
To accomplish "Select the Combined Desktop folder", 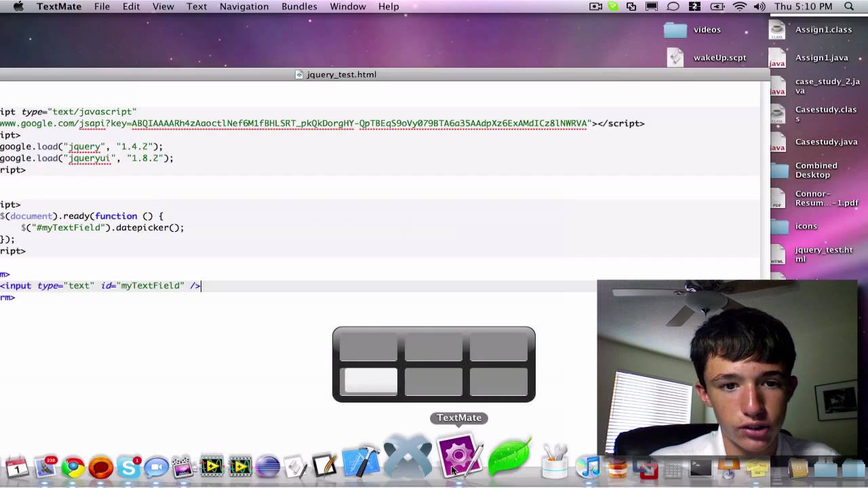I will point(804,170).
